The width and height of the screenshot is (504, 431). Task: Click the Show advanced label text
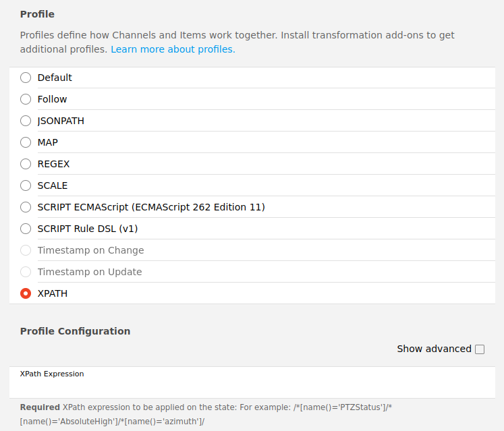(x=434, y=349)
